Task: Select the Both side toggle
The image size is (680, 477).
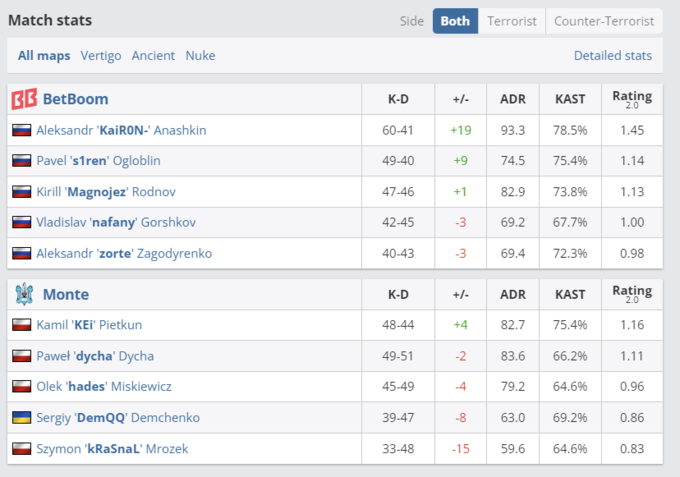Action: pos(455,21)
